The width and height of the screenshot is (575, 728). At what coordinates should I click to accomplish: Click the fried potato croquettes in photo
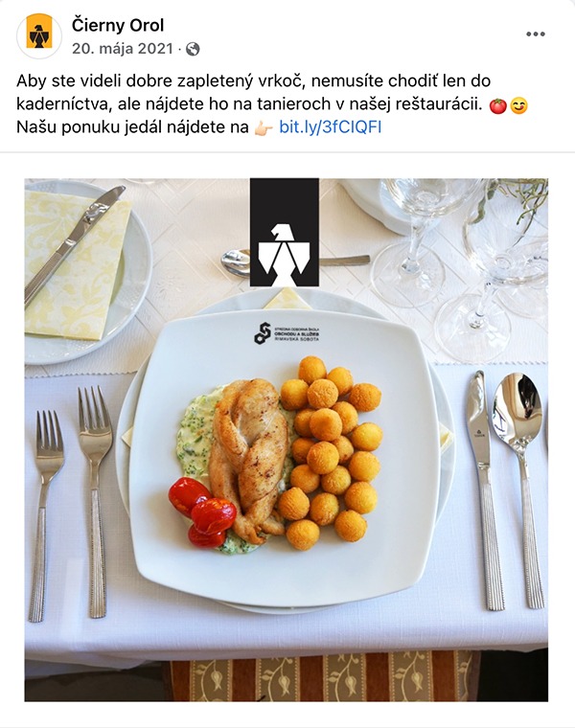click(x=331, y=452)
